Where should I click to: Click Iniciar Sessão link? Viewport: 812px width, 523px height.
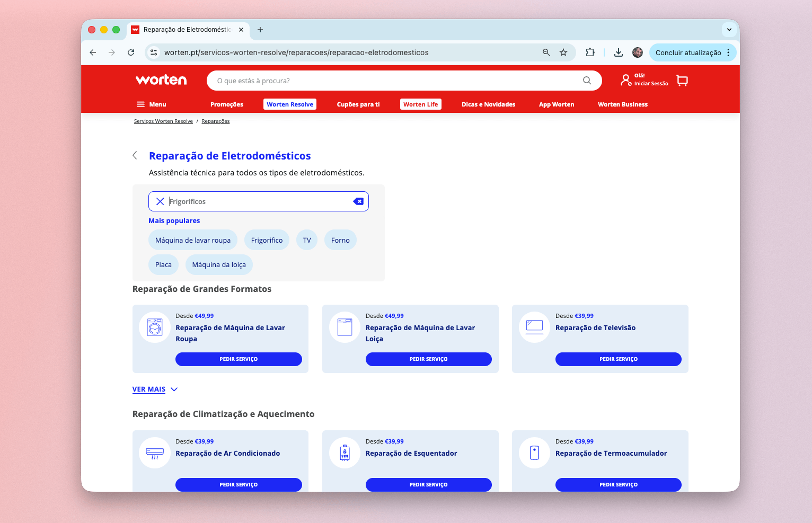click(x=651, y=84)
